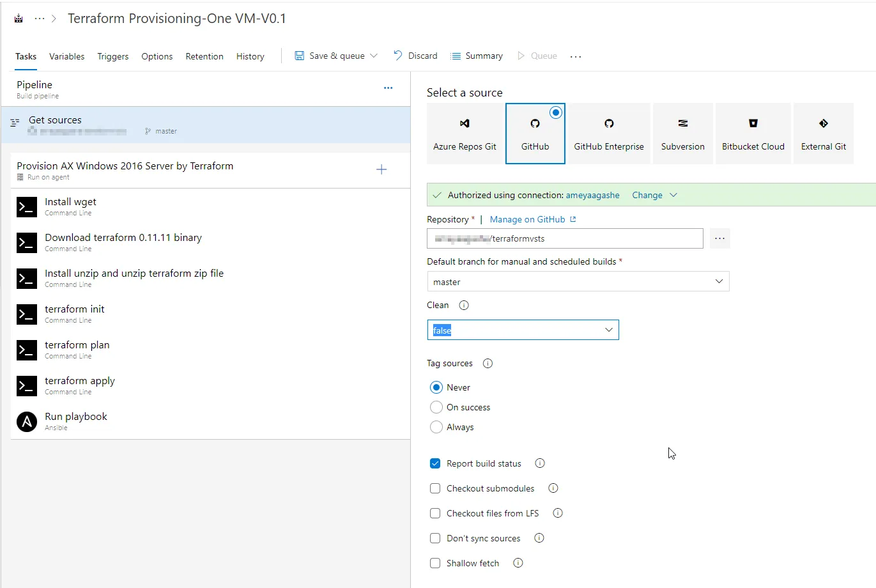This screenshot has width=876, height=588.
Task: Click the Ansible Run playbook icon
Action: pos(27,421)
